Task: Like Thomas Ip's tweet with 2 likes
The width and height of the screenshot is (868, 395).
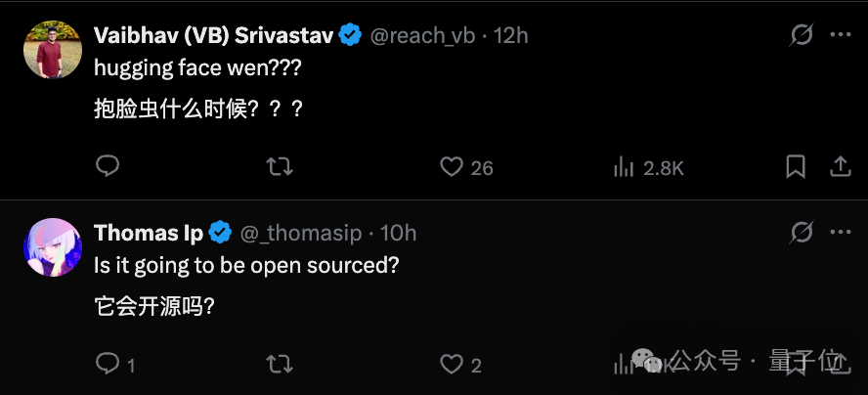Action: (x=452, y=365)
